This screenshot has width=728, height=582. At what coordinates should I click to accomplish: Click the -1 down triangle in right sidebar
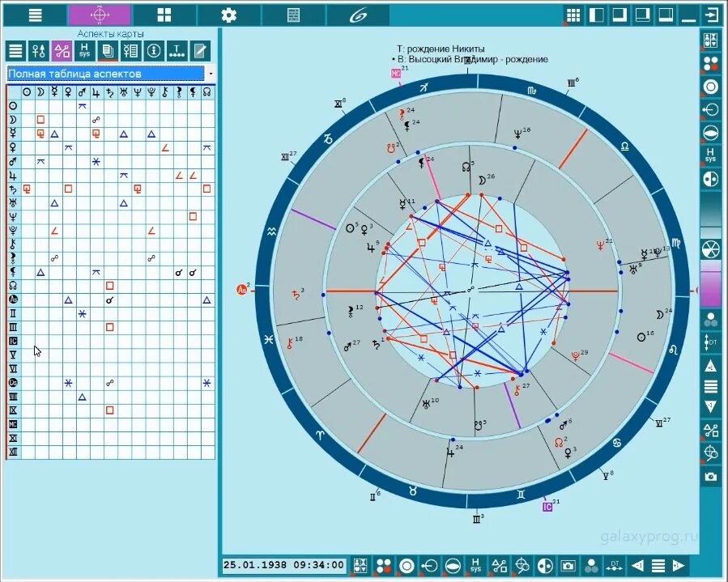click(710, 407)
